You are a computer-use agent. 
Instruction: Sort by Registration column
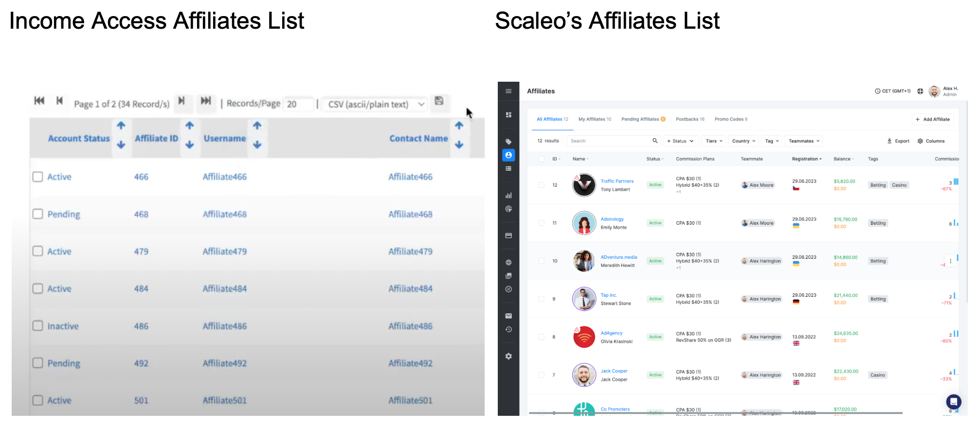(x=807, y=159)
